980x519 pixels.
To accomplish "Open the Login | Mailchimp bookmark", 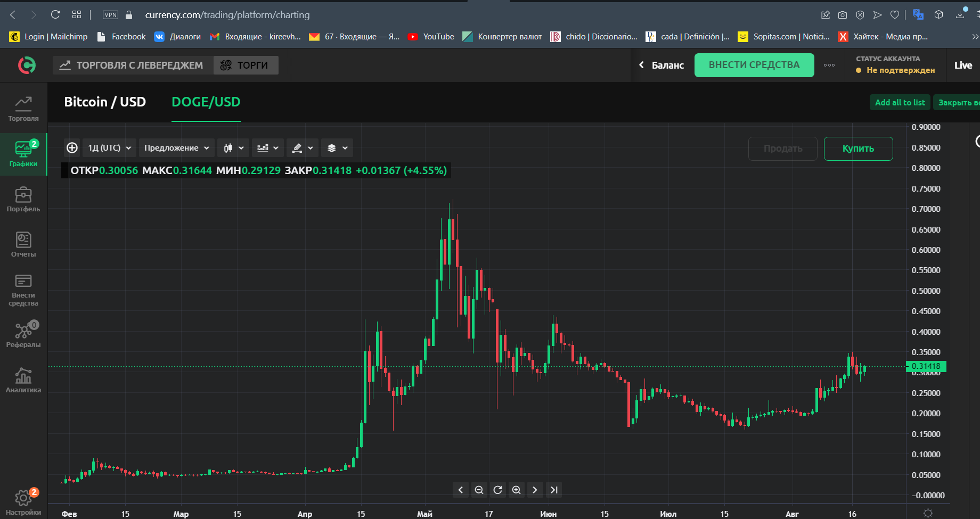I will coord(48,37).
